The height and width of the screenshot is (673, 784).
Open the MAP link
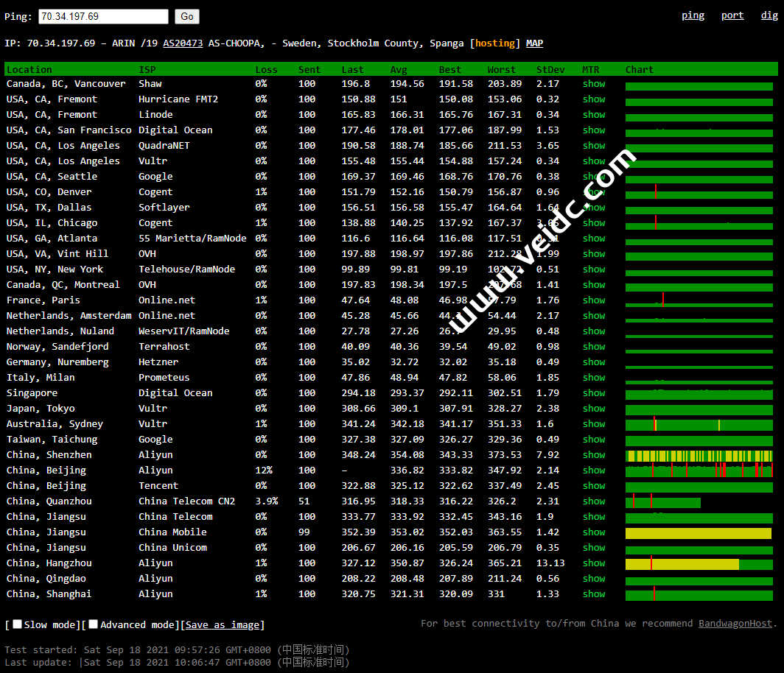click(534, 43)
